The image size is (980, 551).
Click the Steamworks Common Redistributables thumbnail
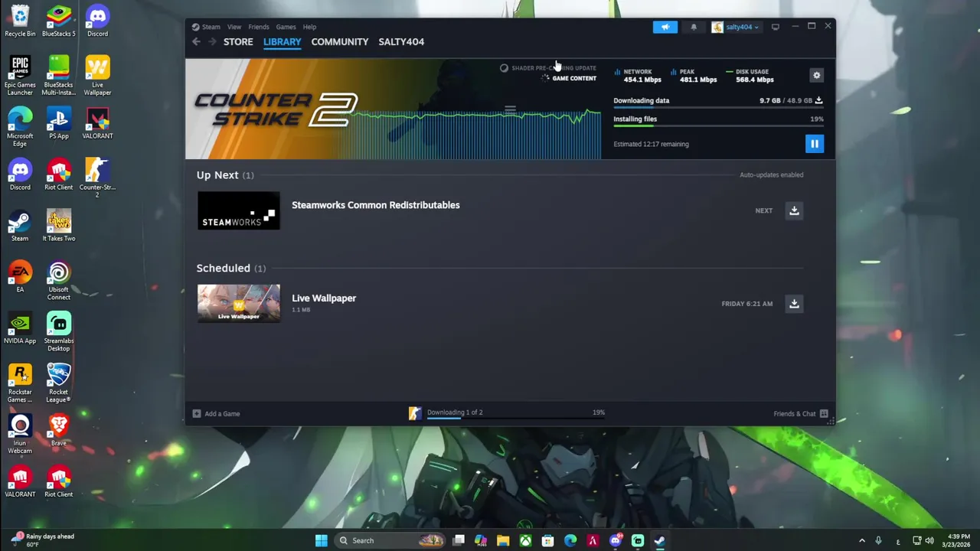[x=239, y=210]
